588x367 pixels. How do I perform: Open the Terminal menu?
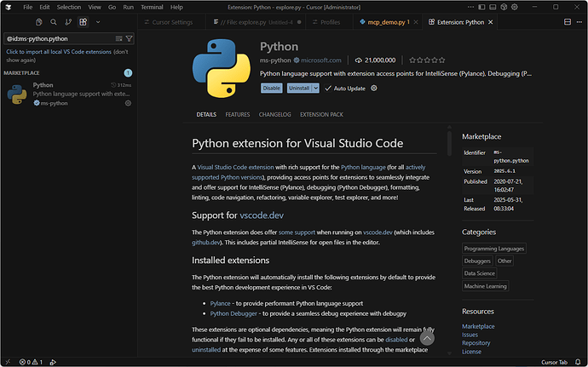pos(150,7)
